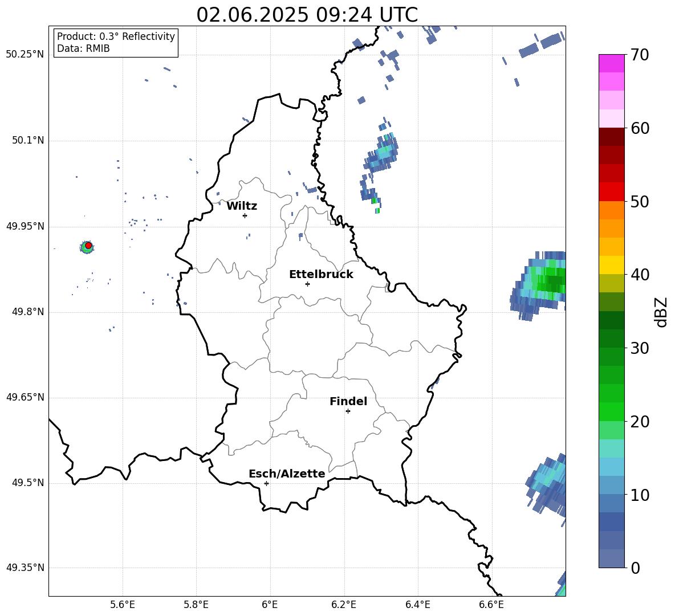Pick the orange swatch just below 50 dBZ
The image size is (675, 616).
point(611,210)
